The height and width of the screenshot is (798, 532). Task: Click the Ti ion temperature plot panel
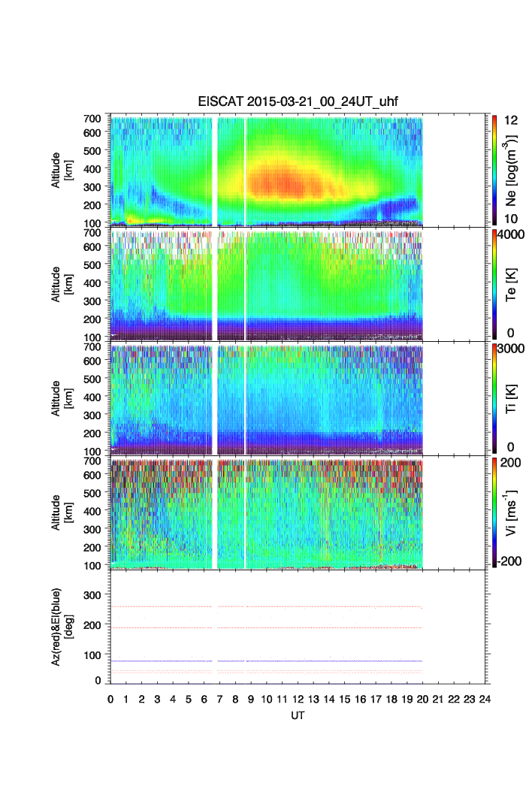[298, 398]
